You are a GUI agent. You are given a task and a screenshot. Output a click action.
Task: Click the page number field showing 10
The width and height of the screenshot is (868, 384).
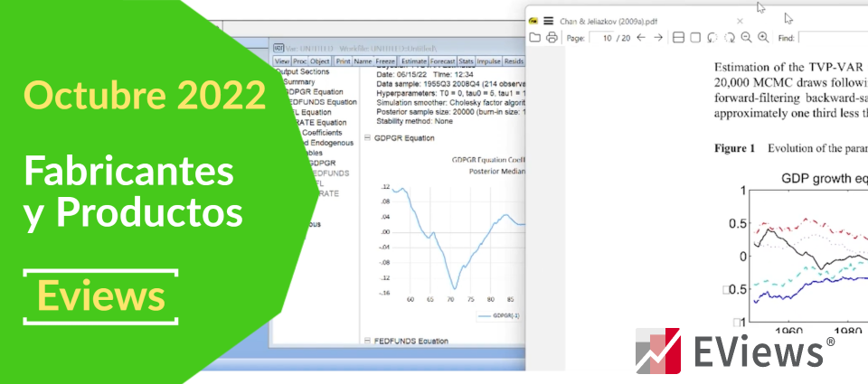point(602,38)
